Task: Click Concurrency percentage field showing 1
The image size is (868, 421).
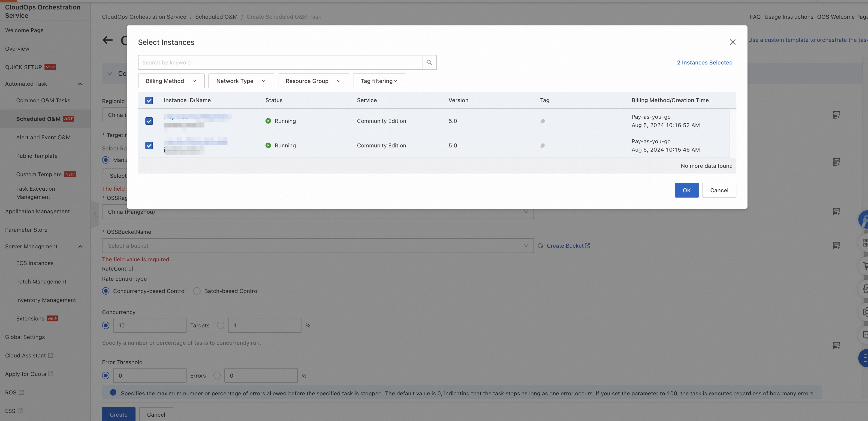Action: click(x=265, y=326)
